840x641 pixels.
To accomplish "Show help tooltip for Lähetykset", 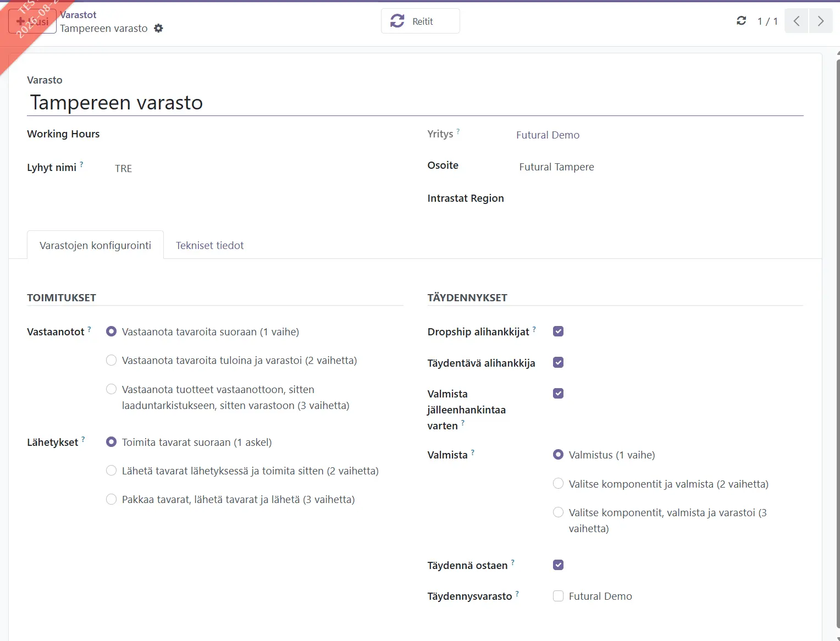I will pyautogui.click(x=83, y=439).
